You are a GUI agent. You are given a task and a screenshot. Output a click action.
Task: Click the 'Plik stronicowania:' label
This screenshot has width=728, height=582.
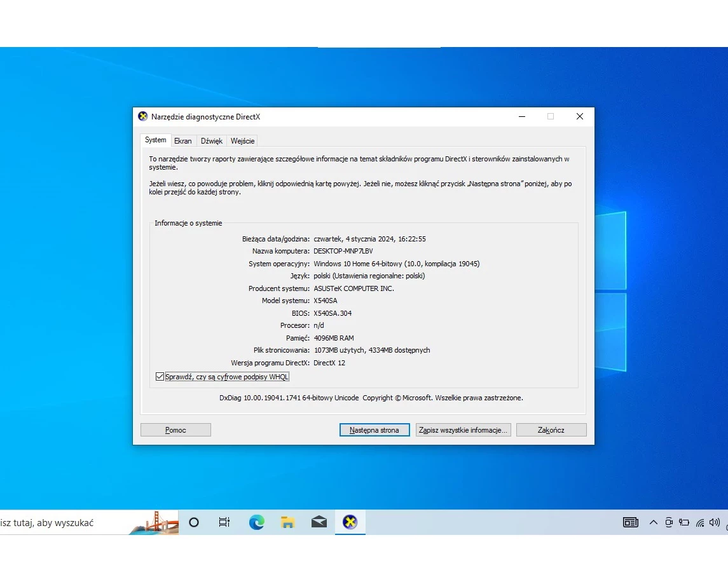(282, 350)
